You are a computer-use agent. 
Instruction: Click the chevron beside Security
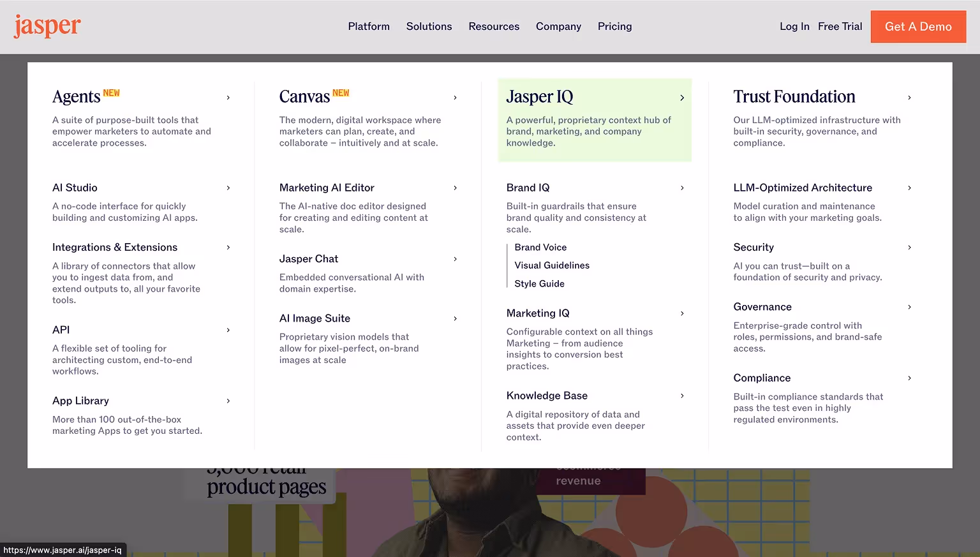click(x=909, y=248)
